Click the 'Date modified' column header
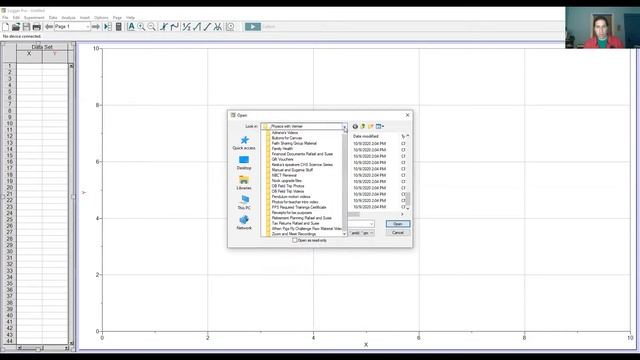 366,136
